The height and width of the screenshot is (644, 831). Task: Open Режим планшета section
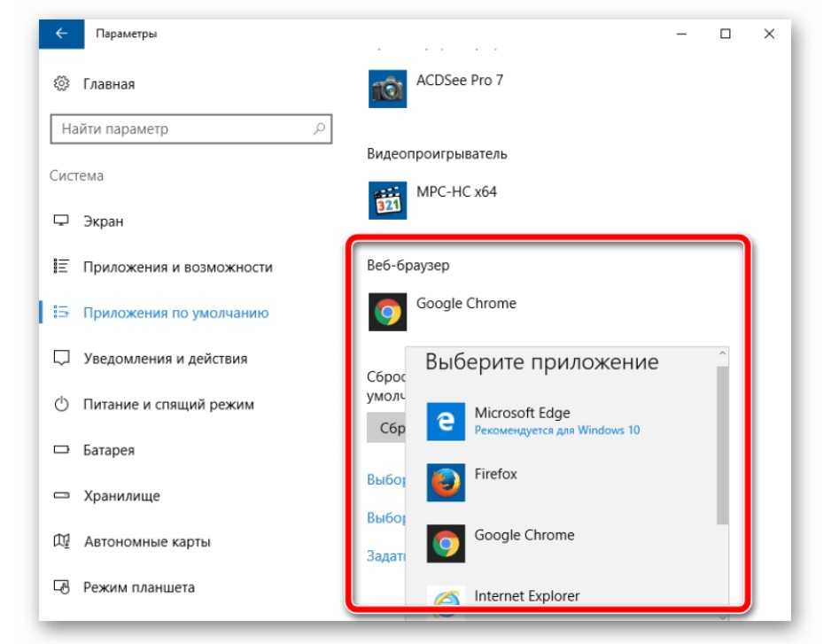(139, 587)
